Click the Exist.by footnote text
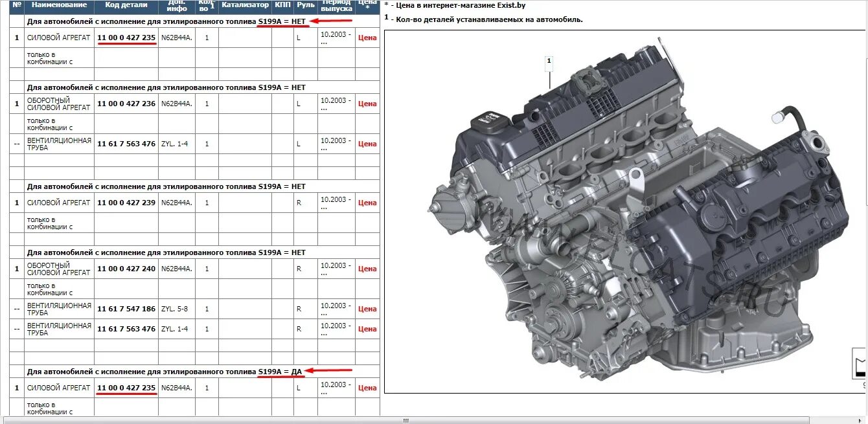 click(x=455, y=5)
